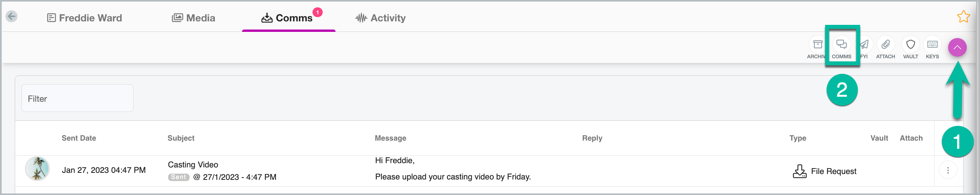This screenshot has width=980, height=195.
Task: Click the Archive toolbar icon
Action: [x=818, y=45]
